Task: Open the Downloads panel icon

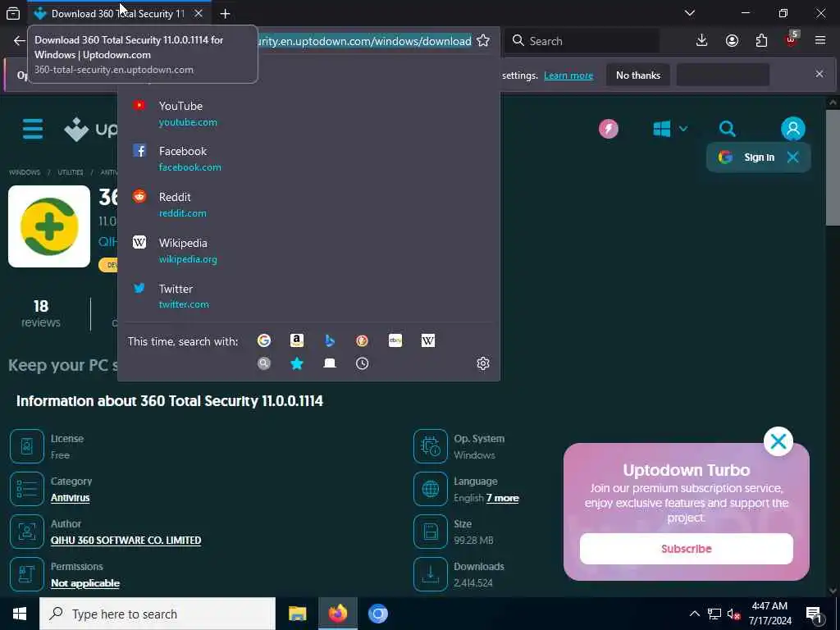Action: 702,41
